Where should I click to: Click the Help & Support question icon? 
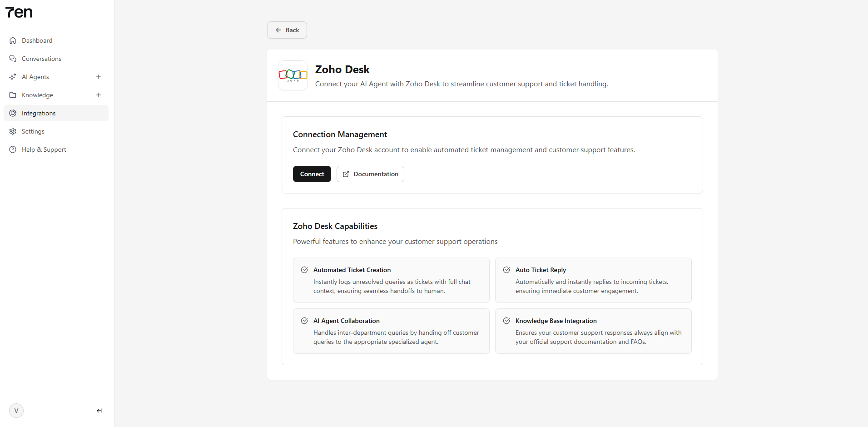[13, 149]
